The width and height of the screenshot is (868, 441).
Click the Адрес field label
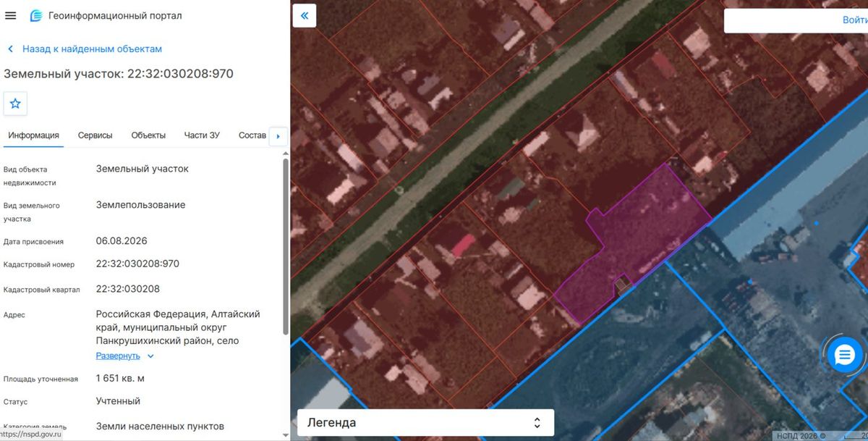[x=14, y=316]
